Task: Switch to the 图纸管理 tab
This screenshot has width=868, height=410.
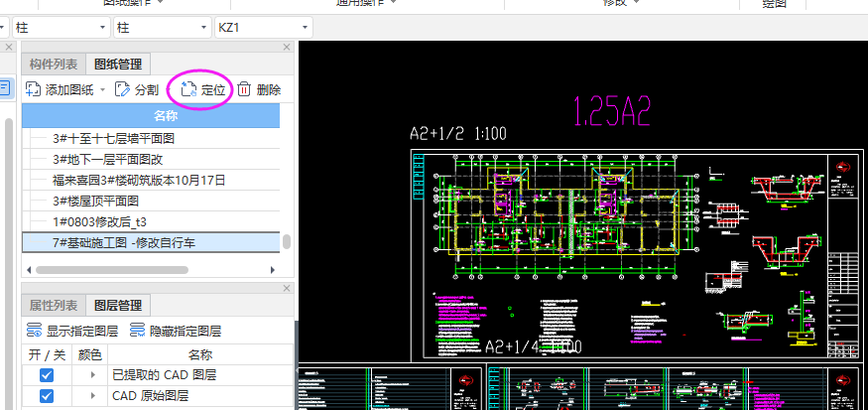Action: pos(118,65)
